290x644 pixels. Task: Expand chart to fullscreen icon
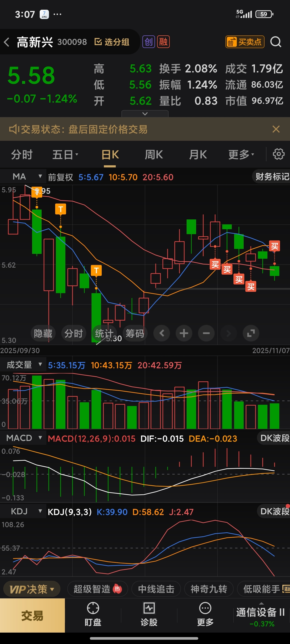(251, 333)
